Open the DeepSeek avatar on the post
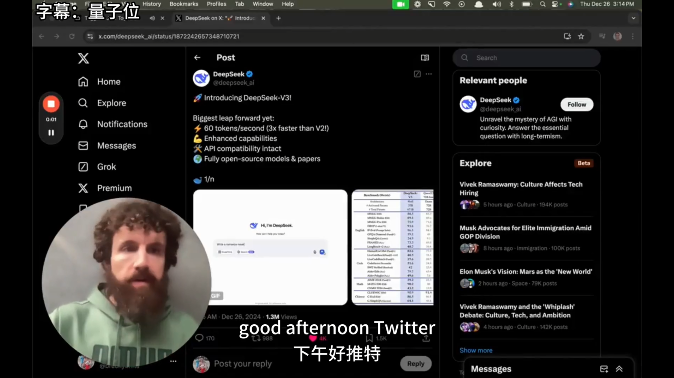The width and height of the screenshot is (674, 378). 201,78
